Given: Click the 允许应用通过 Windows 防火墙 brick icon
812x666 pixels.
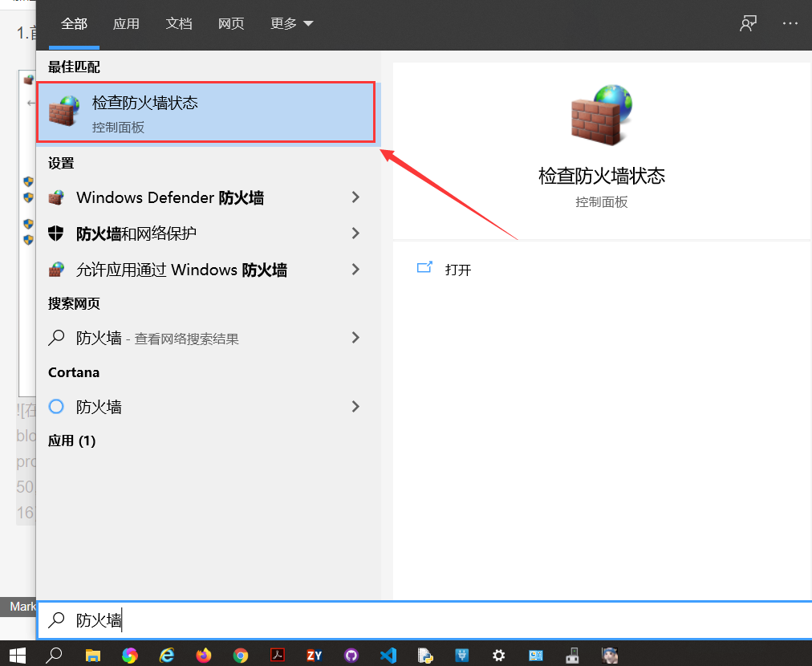Looking at the screenshot, I should click(56, 270).
